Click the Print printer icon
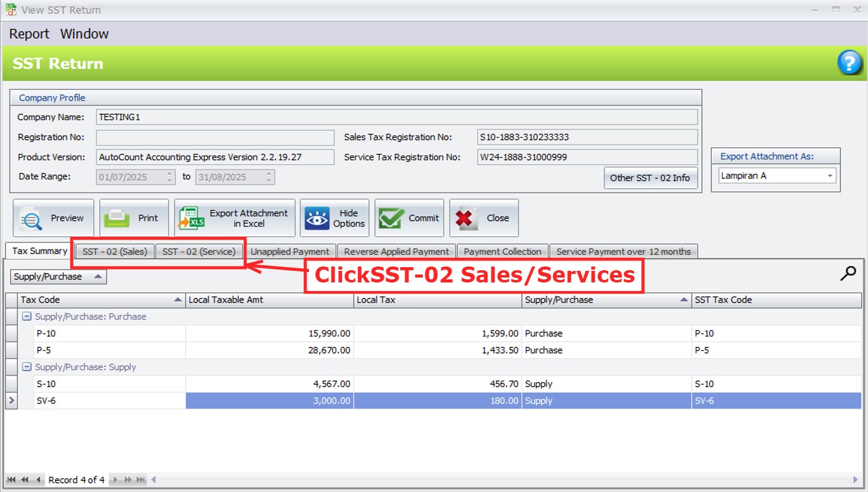 tap(116, 219)
